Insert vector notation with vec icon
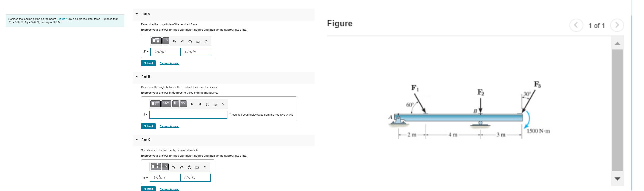The height and width of the screenshot is (191, 644). tap(183, 104)
